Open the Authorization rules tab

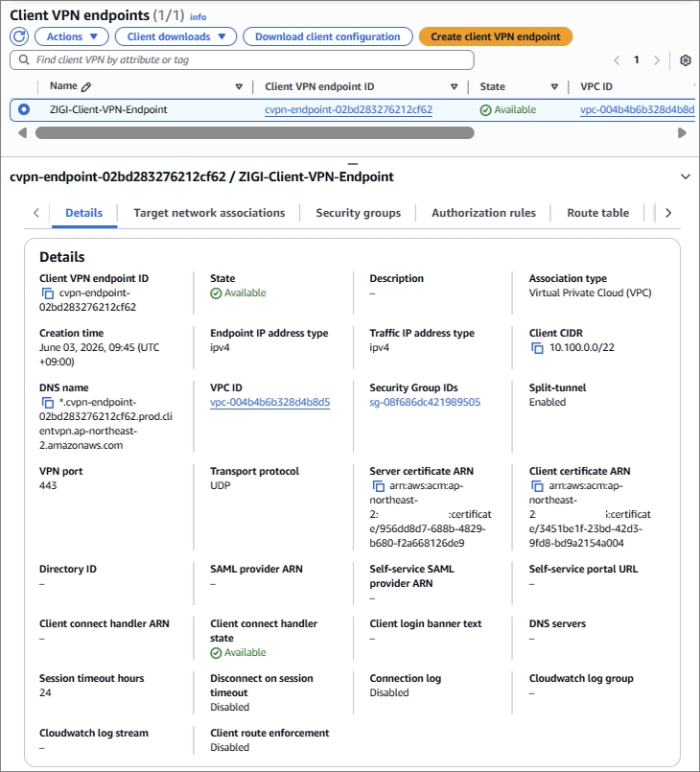(483, 213)
